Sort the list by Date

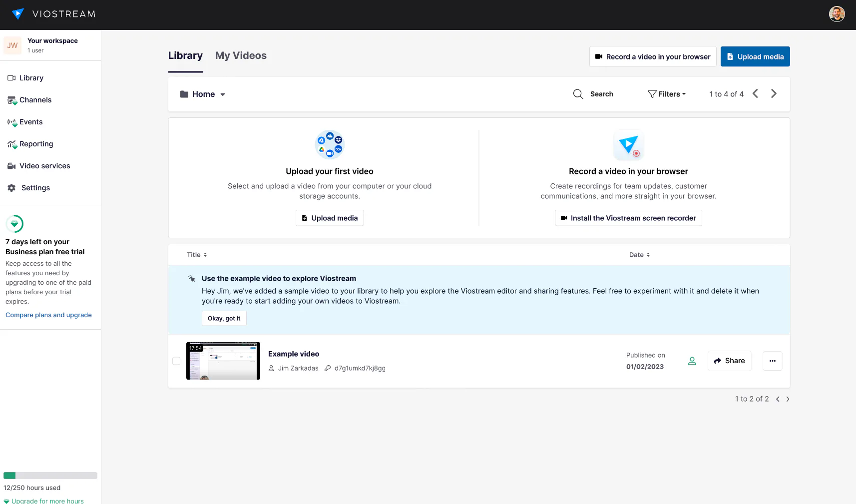point(639,255)
